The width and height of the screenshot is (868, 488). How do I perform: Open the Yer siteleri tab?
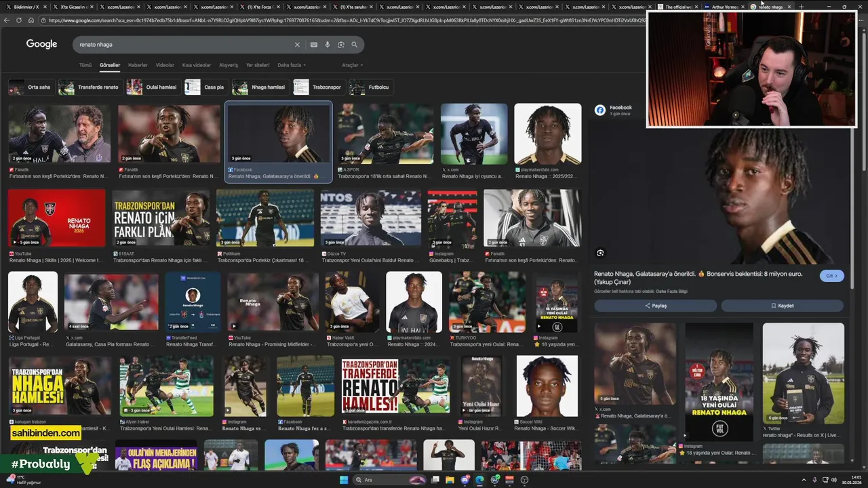(x=258, y=65)
